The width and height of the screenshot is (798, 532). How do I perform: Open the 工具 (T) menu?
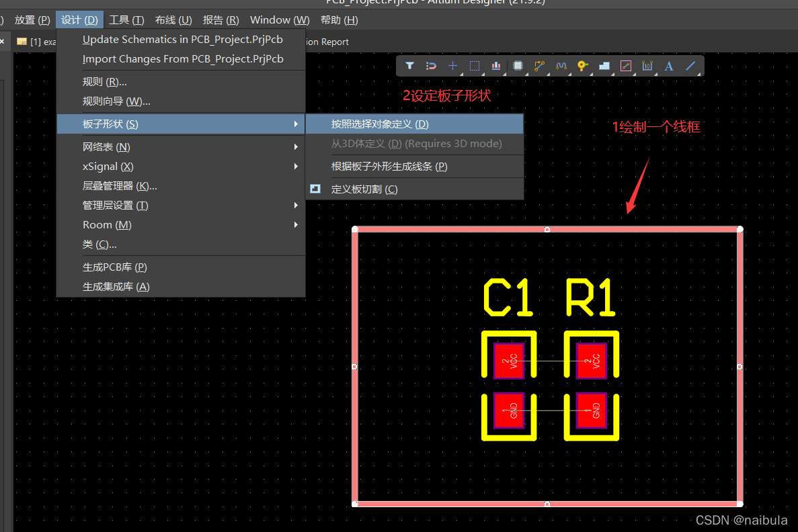tap(126, 20)
